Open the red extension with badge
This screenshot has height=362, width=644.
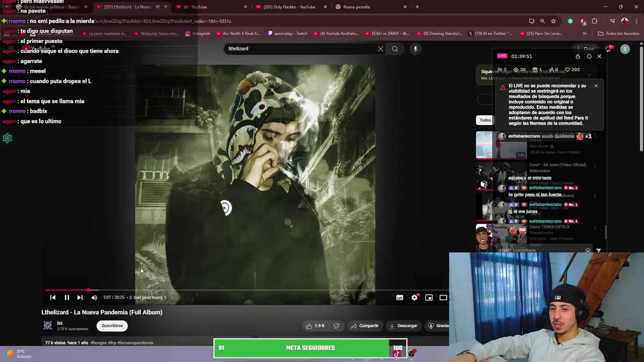click(583, 21)
